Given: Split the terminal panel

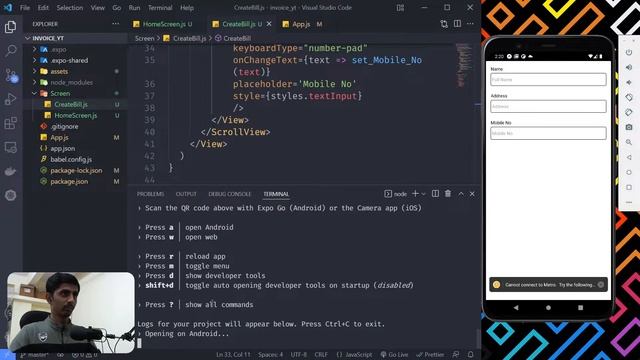Looking at the screenshot, I should point(436,194).
